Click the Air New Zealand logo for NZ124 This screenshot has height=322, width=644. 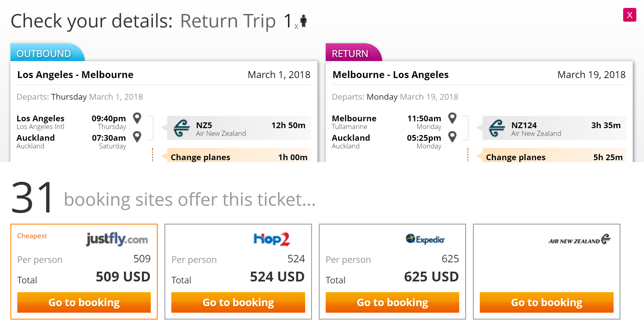coord(497,128)
